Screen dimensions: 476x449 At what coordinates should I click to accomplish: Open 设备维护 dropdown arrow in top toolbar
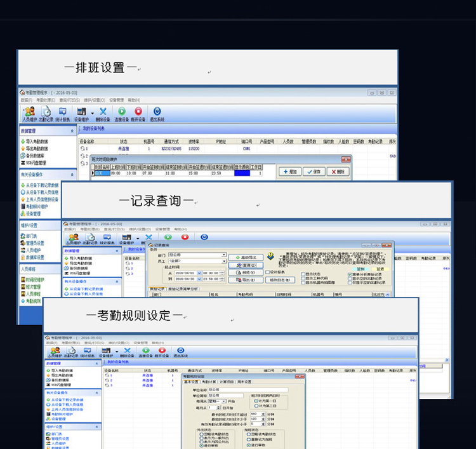click(92, 113)
